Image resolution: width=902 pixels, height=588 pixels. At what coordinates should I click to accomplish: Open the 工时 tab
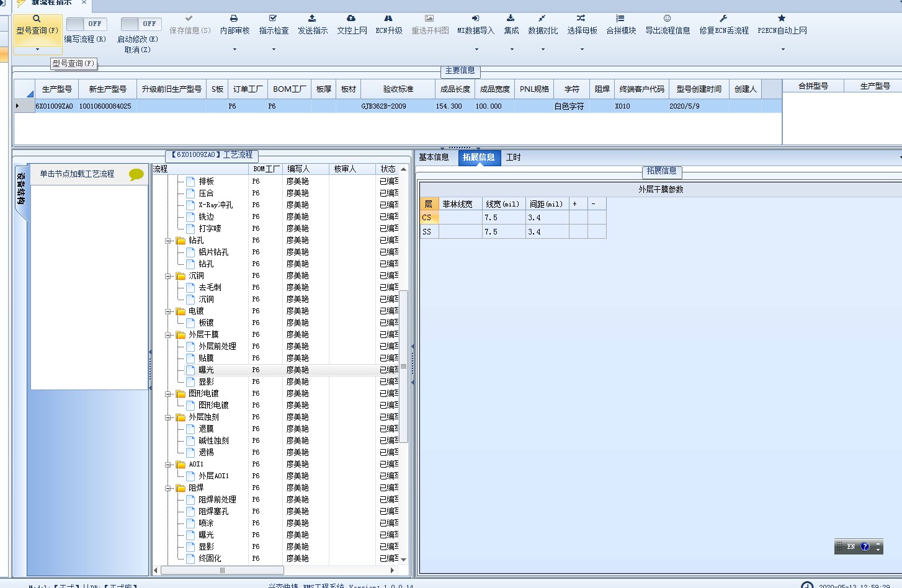pyautogui.click(x=514, y=158)
